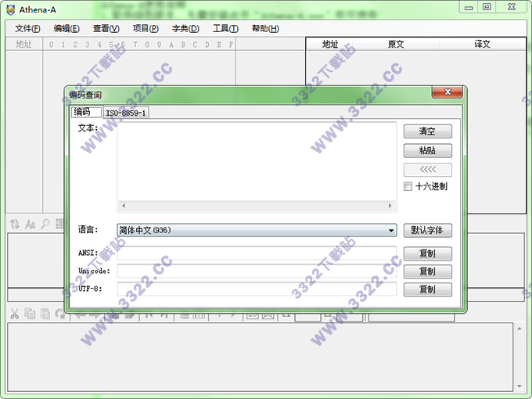Click the 粘贴 button
This screenshot has width=532, height=399.
coord(427,150)
